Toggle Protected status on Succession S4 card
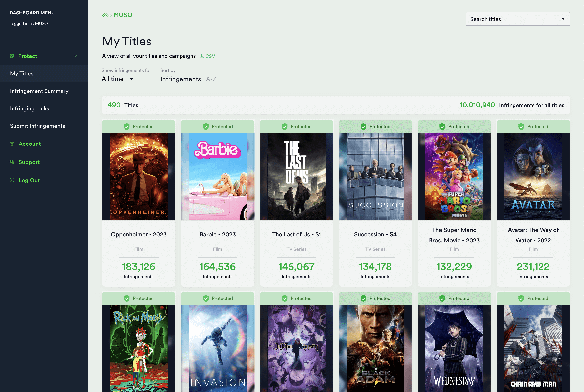Viewport: 584px width, 392px height. (375, 126)
